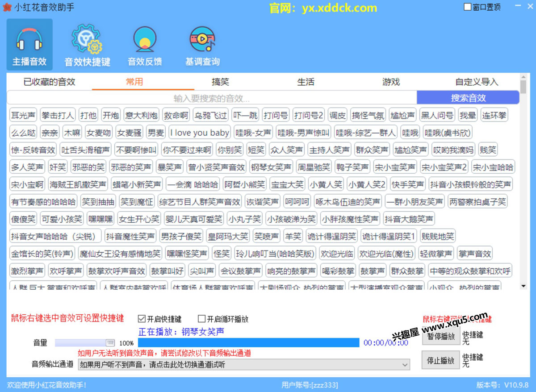The width and height of the screenshot is (536, 392).
Task: Play the 有节奏感的哈哈哈 sound effect
Action: pyautogui.click(x=43, y=201)
